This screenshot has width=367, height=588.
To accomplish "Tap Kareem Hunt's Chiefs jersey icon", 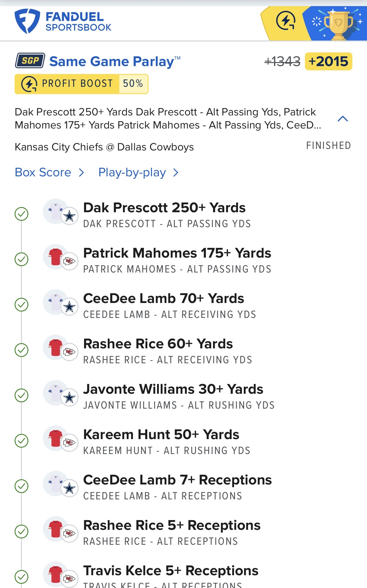I will [56, 438].
